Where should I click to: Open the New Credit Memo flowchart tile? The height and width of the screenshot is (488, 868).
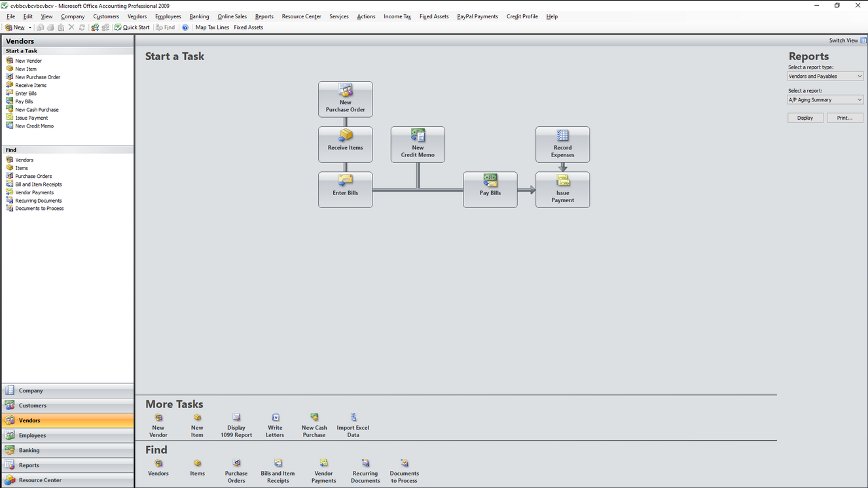(418, 145)
